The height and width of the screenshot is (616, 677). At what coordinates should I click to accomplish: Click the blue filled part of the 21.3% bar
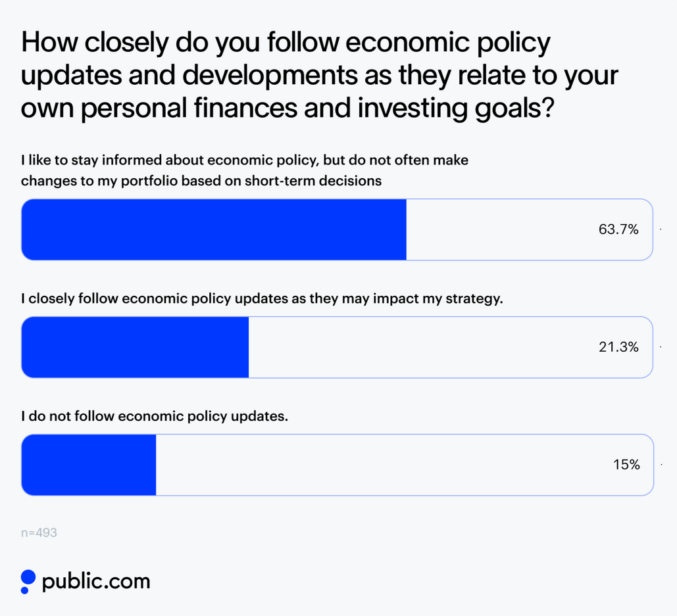click(135, 347)
